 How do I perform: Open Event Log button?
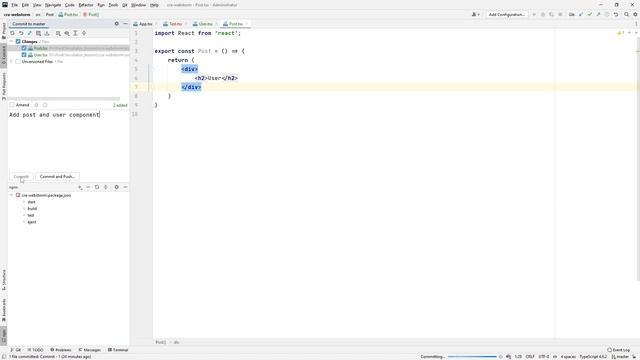[618, 350]
